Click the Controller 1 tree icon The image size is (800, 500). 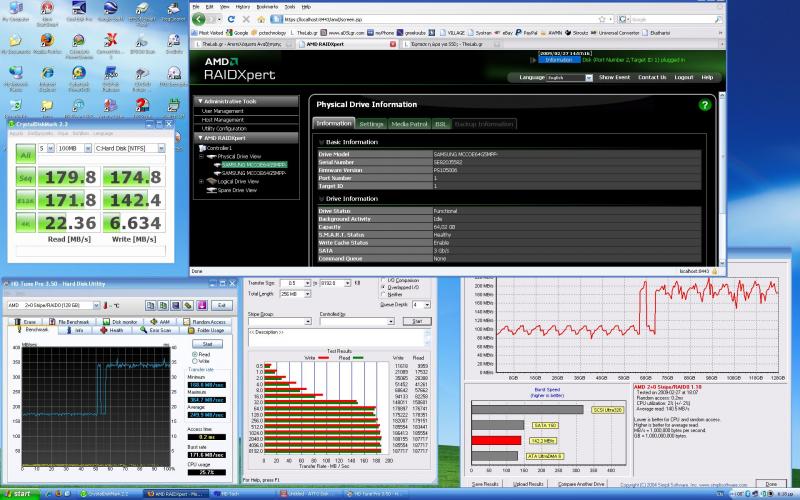(203, 148)
